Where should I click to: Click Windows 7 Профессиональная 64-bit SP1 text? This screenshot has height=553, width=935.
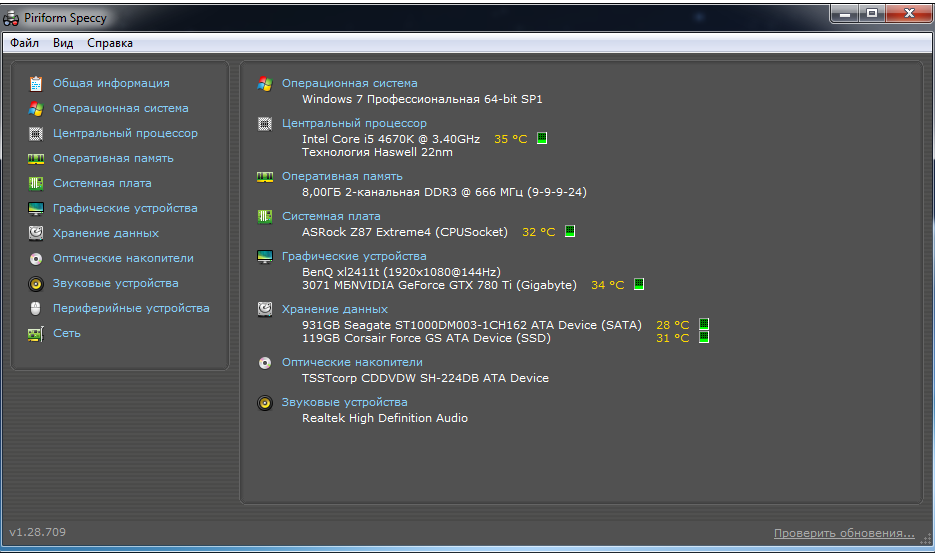point(422,99)
